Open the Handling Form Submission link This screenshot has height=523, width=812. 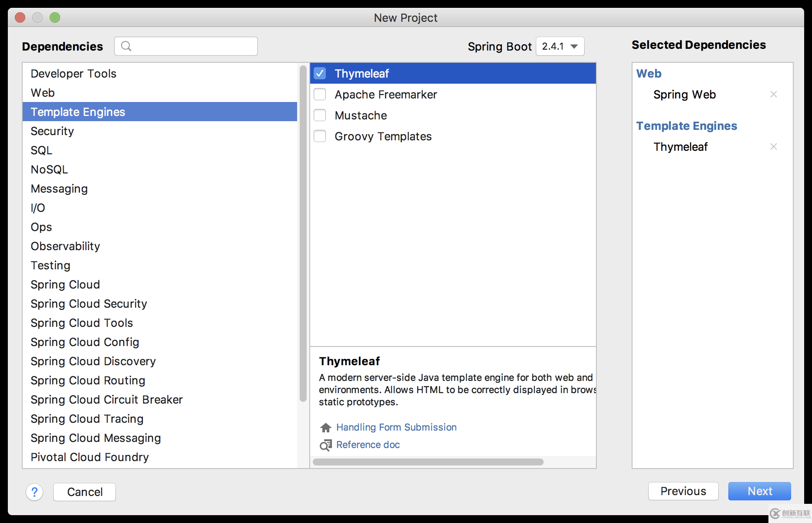point(396,427)
